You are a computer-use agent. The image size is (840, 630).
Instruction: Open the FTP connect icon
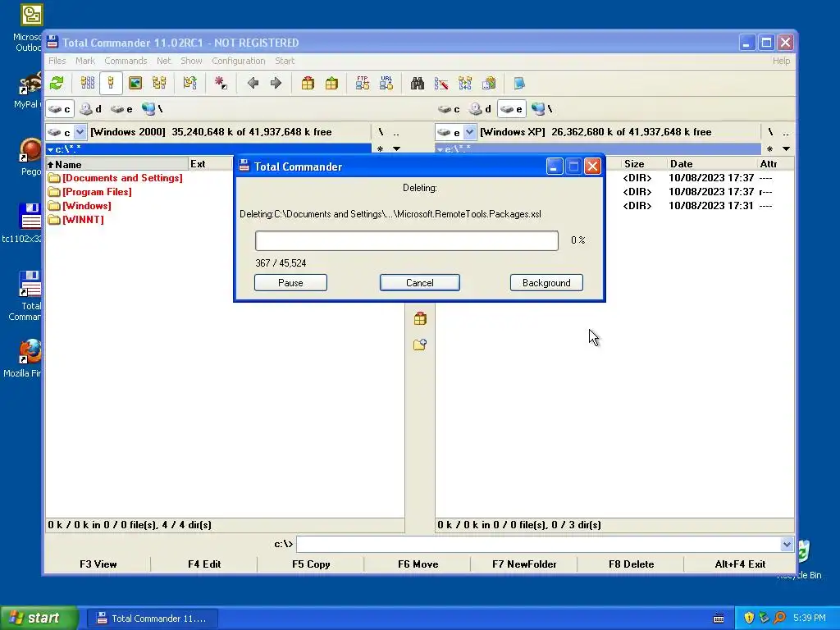pyautogui.click(x=362, y=83)
